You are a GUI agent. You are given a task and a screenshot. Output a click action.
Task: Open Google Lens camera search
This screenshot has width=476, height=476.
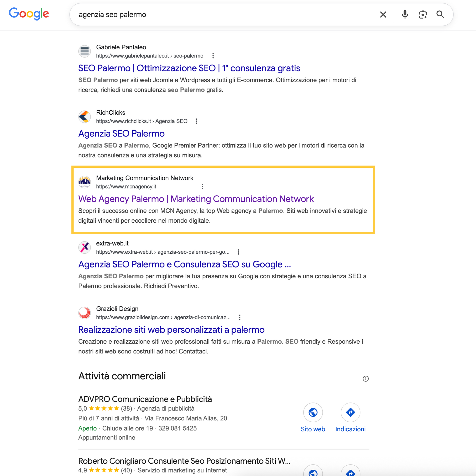click(x=422, y=14)
